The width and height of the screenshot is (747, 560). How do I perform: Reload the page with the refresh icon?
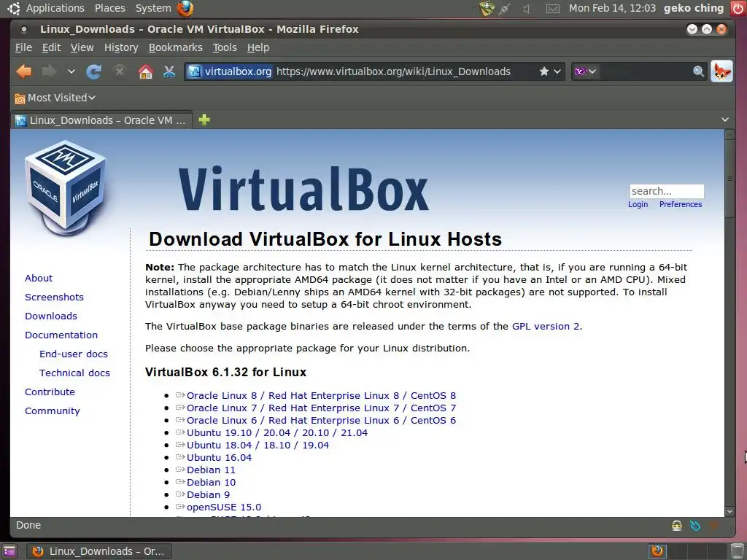94,71
